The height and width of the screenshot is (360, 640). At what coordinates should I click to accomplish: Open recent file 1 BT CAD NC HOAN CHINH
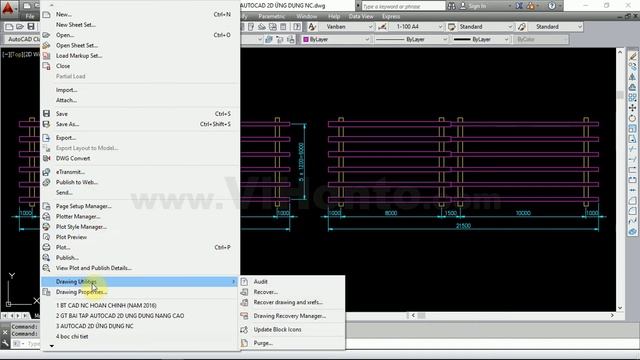(x=139, y=305)
